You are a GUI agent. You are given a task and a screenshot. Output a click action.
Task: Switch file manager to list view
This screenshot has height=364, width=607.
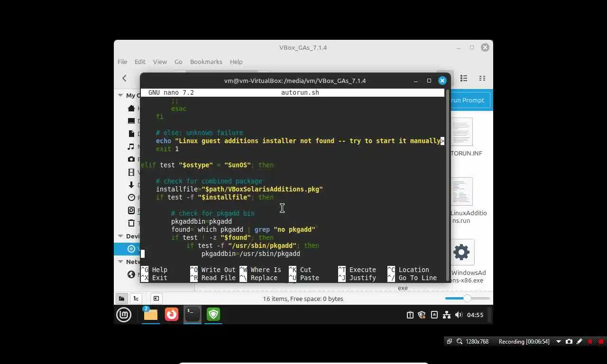pos(464,78)
